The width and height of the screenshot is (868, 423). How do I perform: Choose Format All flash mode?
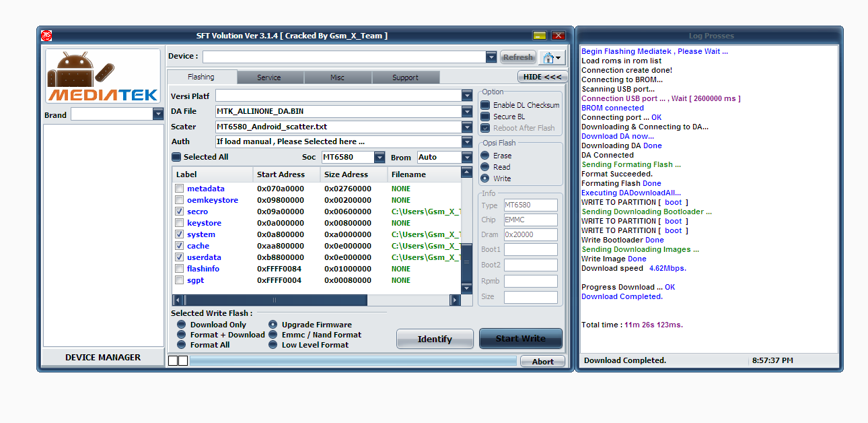(x=182, y=345)
